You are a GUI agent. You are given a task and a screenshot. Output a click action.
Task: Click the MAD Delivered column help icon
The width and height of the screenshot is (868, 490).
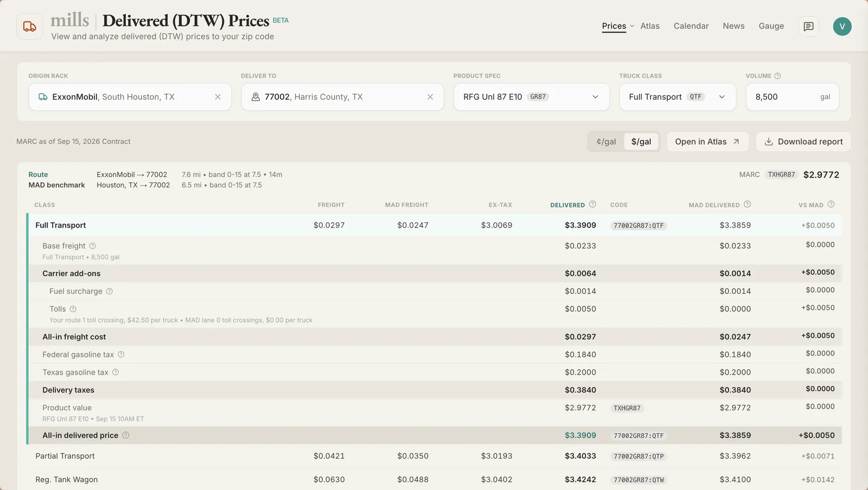(x=747, y=204)
